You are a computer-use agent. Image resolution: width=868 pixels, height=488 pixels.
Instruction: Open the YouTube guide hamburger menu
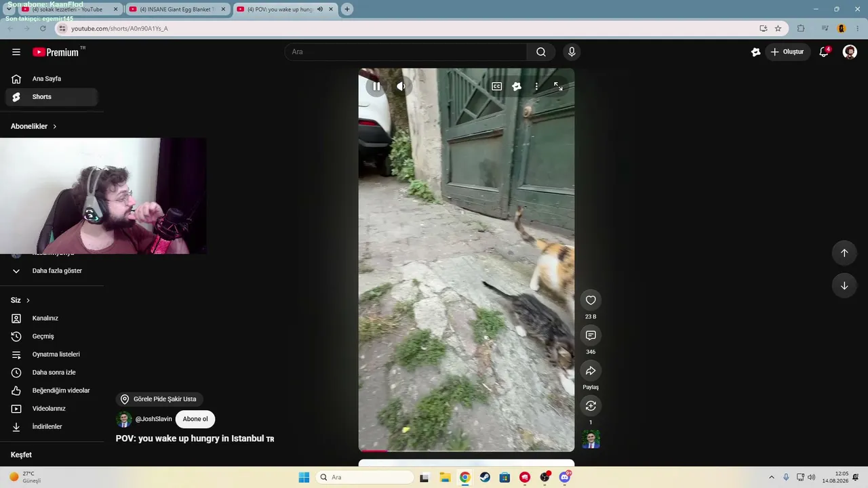click(16, 52)
